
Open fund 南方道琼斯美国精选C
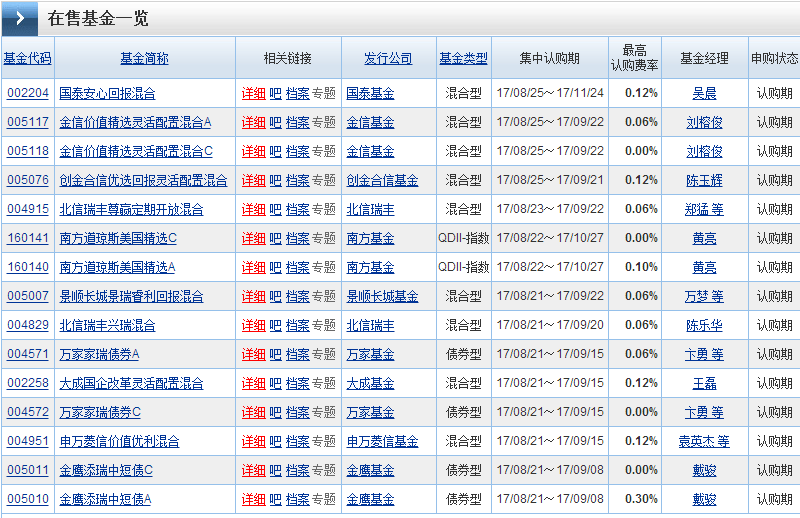(118, 238)
